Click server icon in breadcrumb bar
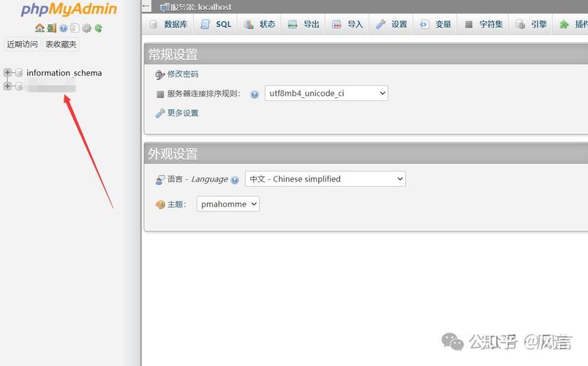The width and height of the screenshot is (588, 366). click(x=165, y=7)
